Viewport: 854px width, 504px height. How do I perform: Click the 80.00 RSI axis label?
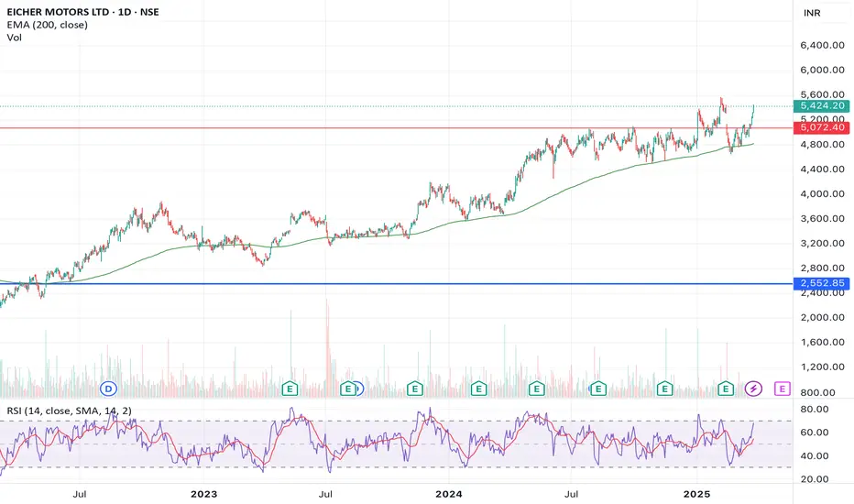(x=815, y=409)
